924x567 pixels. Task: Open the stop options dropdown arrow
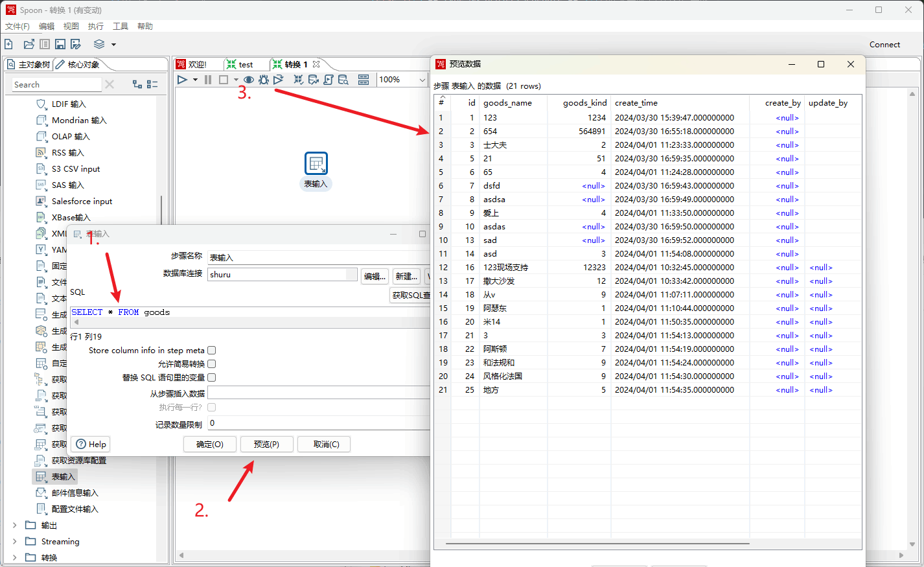[x=236, y=80]
